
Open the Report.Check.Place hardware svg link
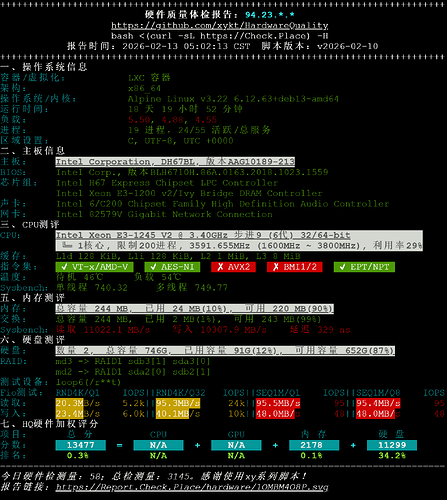coord(192,487)
